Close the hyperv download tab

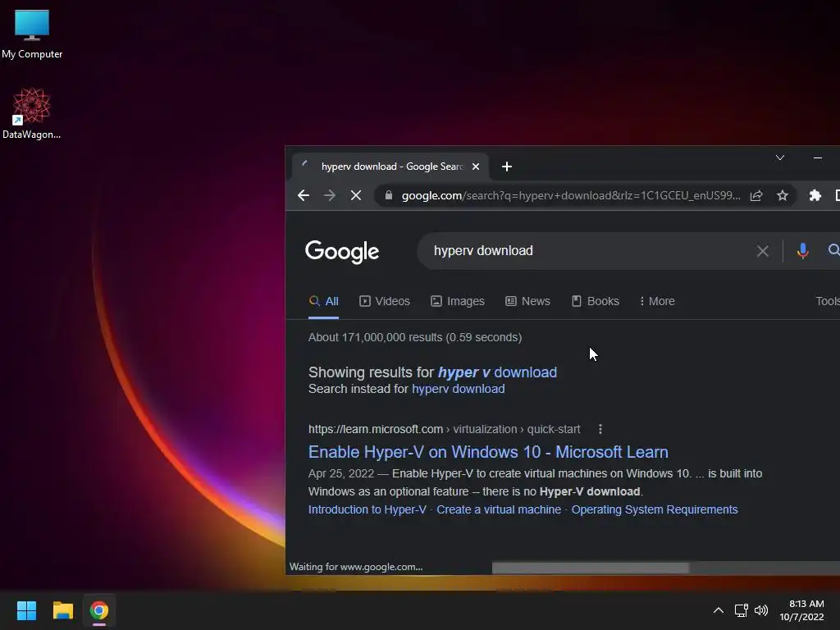coord(476,167)
